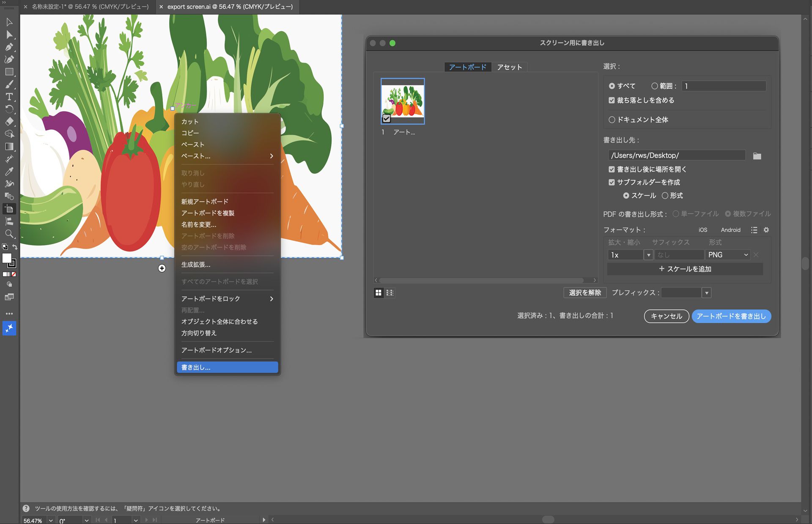Expand the 1x scale dropdown
The height and width of the screenshot is (524, 812).
[648, 254]
